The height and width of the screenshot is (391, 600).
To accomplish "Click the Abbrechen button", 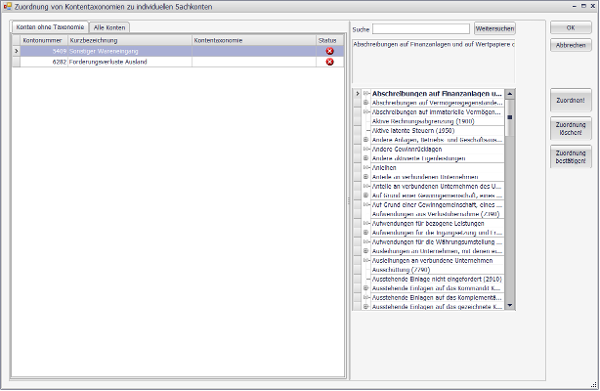I will point(571,45).
